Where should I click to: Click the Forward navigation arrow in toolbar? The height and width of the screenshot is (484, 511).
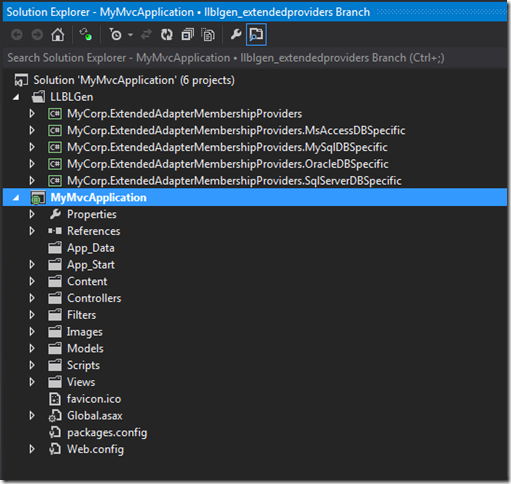tap(37, 35)
